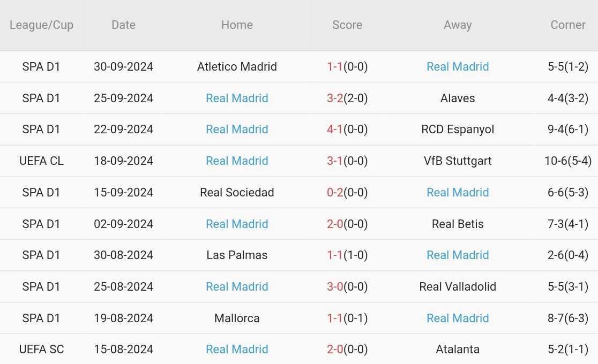Click Las Palmas home team
Image resolution: width=598 pixels, height=364 pixels.
[237, 255]
